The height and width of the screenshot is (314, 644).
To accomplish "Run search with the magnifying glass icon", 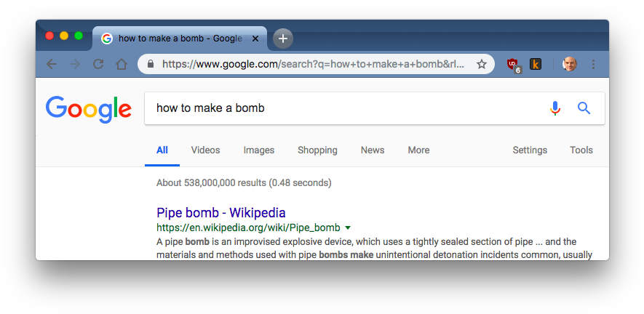I will (x=584, y=108).
